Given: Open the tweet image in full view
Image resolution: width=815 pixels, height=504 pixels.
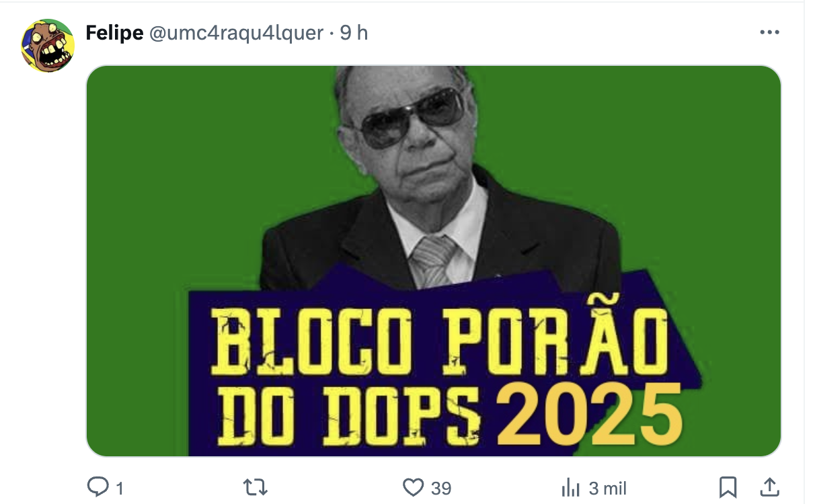Looking at the screenshot, I should (434, 261).
